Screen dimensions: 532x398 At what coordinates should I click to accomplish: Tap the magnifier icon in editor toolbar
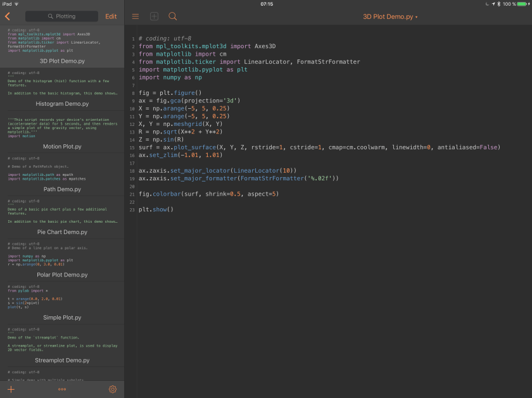173,16
